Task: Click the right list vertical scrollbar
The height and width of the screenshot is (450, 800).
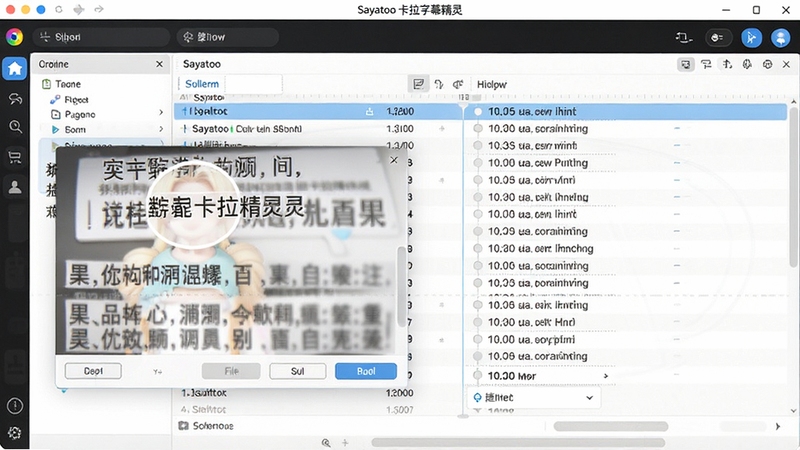Action: [x=793, y=187]
